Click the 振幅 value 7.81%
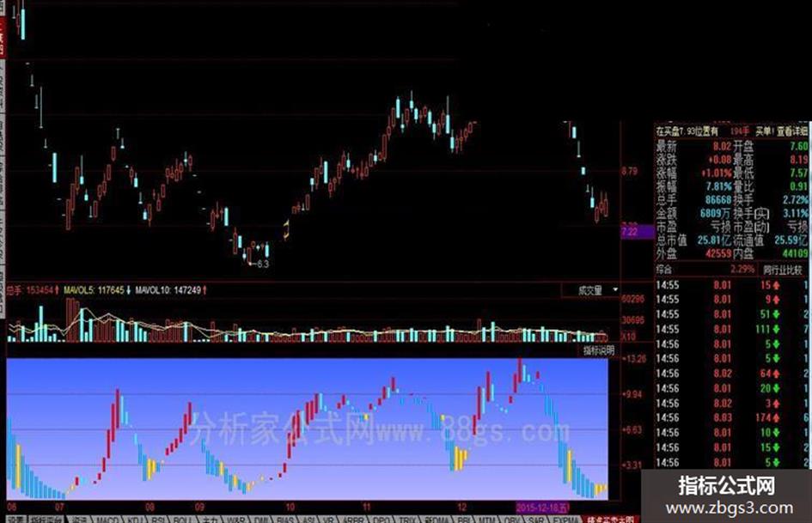 click(x=719, y=186)
